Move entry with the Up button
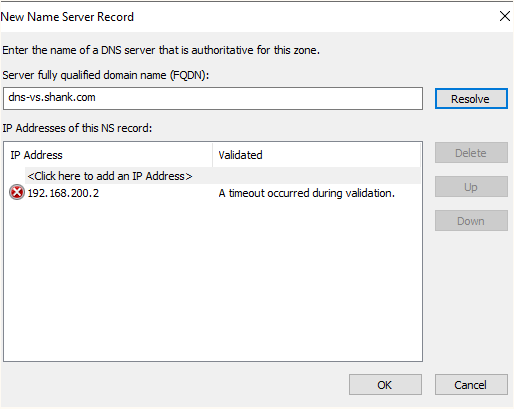The image size is (514, 409). (471, 187)
